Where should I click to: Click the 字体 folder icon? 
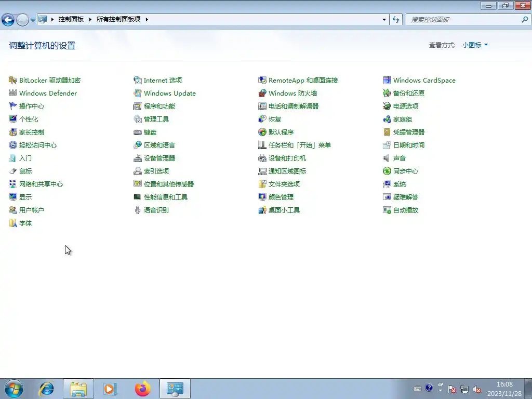coord(13,223)
